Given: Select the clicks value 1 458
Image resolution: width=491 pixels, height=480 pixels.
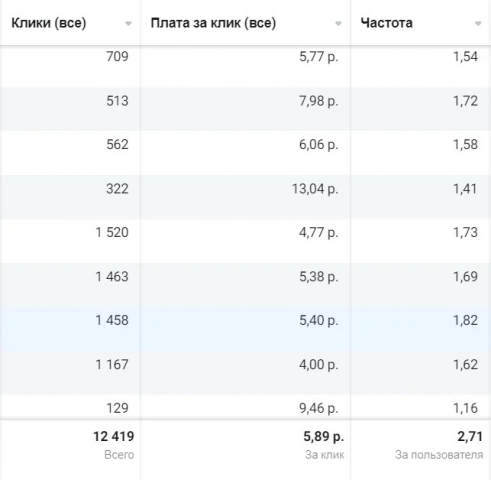Looking at the screenshot, I should pos(112,320).
